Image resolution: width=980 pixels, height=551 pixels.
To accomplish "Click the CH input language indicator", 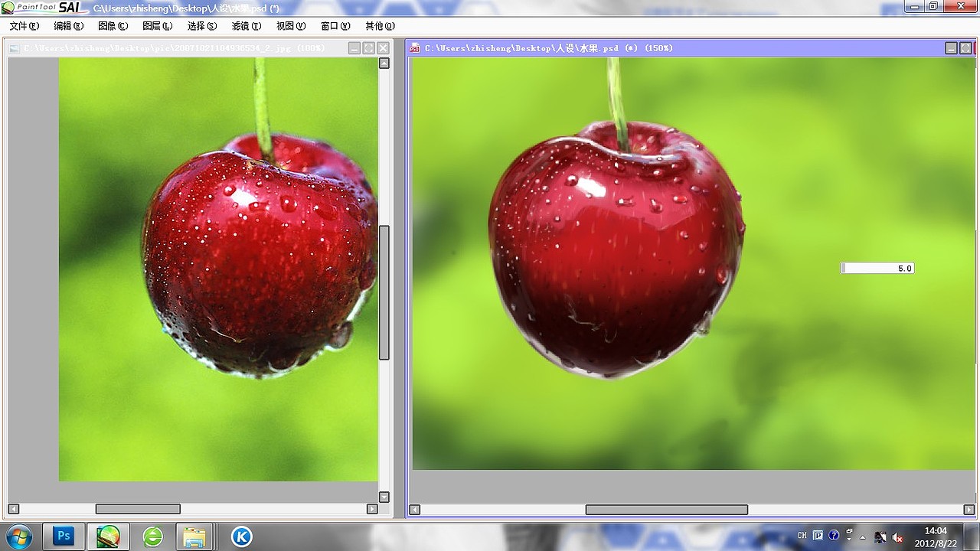I will point(802,536).
